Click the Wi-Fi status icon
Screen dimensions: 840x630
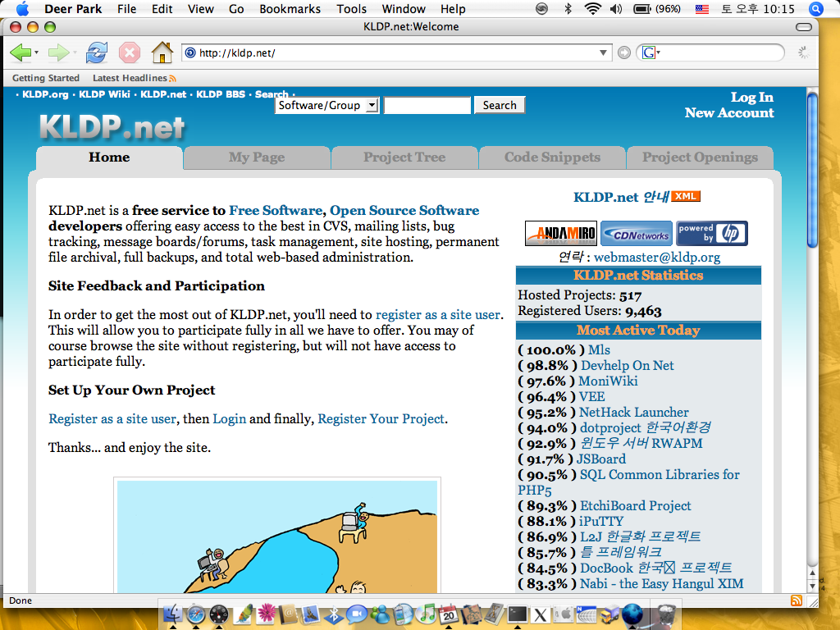point(592,8)
